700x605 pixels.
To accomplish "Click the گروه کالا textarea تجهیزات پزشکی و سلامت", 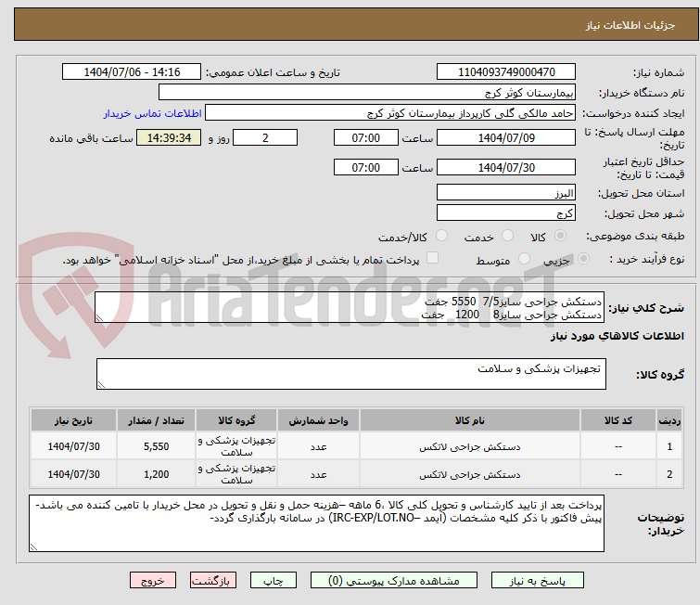I will [350, 374].
